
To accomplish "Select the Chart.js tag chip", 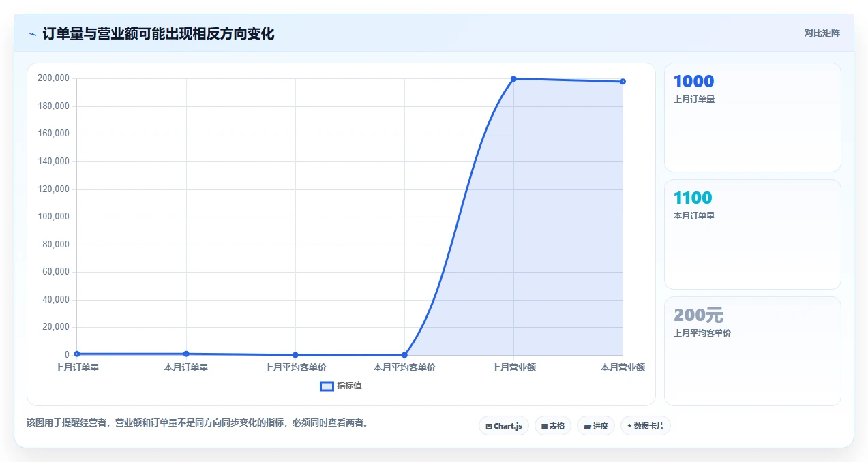I will pyautogui.click(x=503, y=426).
